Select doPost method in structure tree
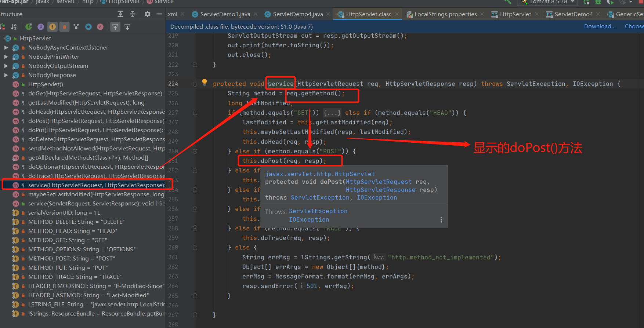 tap(97, 121)
